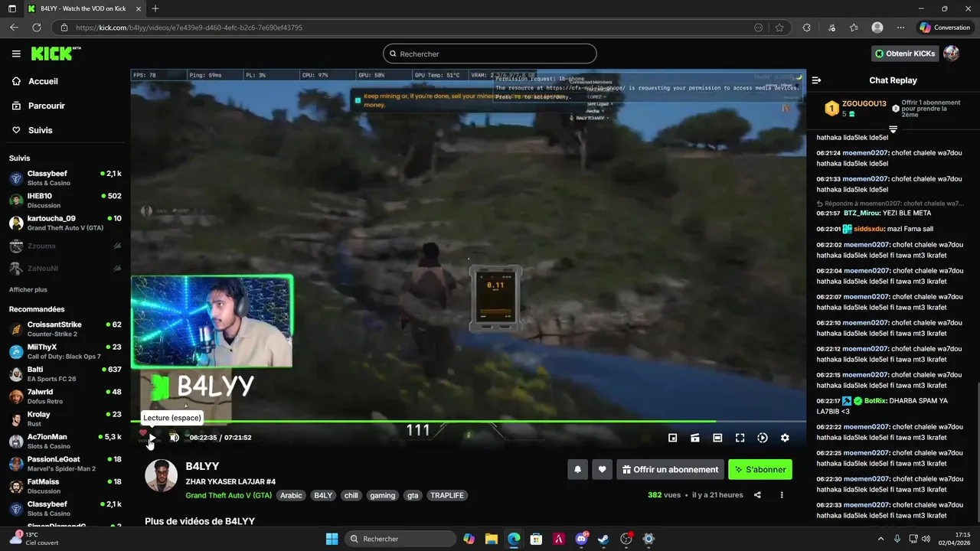This screenshot has width=980, height=551.
Task: Click the S'abonner button
Action: click(760, 470)
